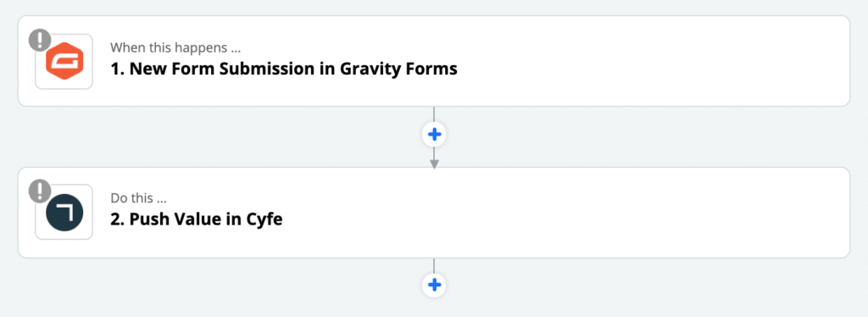This screenshot has width=868, height=317.
Task: Click the arrowhead pointing to the Cyfe step
Action: [434, 164]
